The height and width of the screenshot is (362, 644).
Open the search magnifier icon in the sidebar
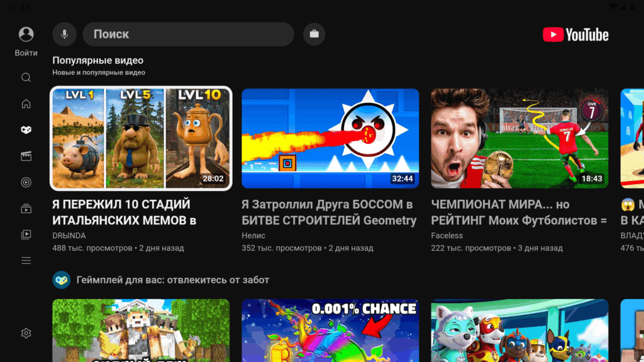(x=26, y=77)
